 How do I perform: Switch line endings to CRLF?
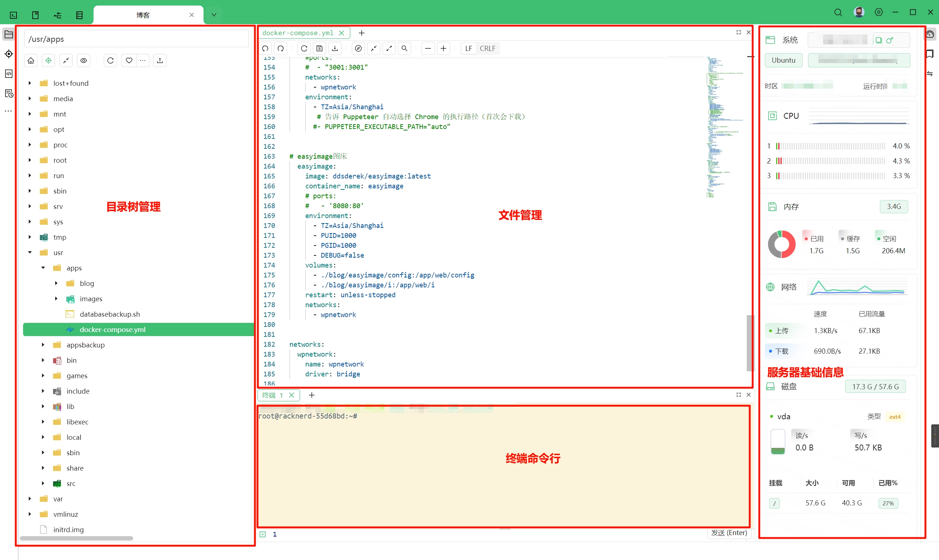pos(487,48)
